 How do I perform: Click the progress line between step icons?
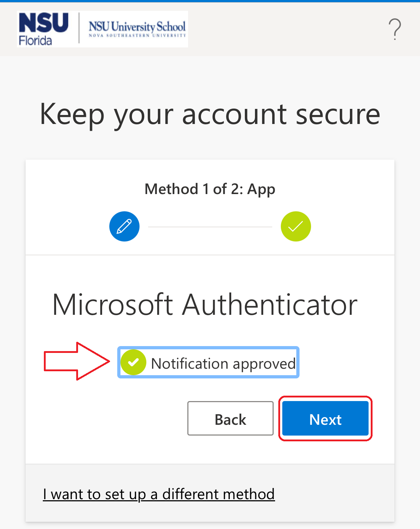(210, 227)
